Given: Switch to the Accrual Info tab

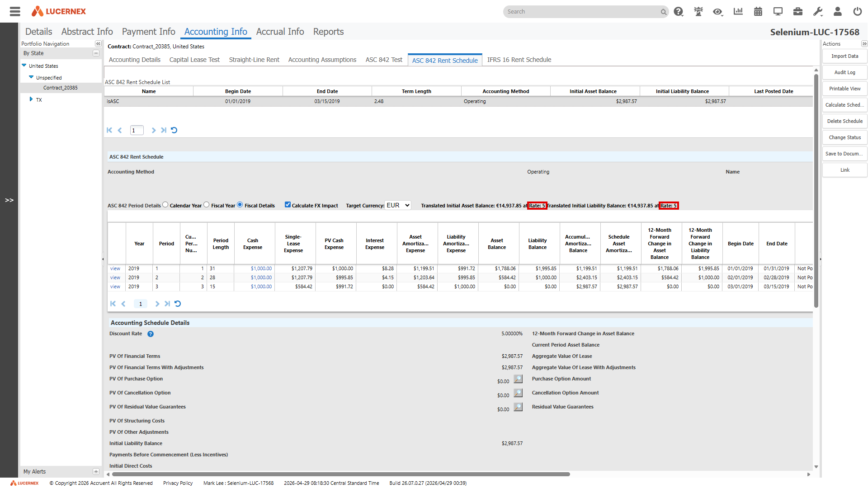Looking at the screenshot, I should point(280,32).
